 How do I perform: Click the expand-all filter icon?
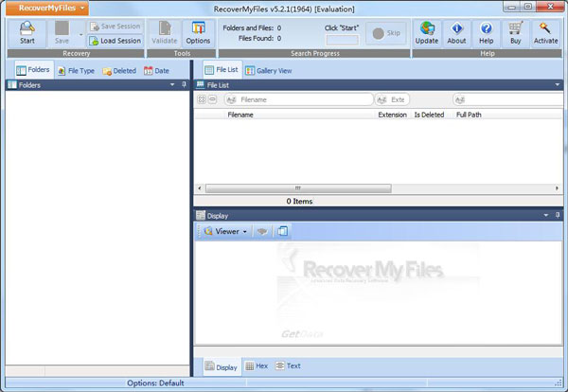tap(202, 99)
